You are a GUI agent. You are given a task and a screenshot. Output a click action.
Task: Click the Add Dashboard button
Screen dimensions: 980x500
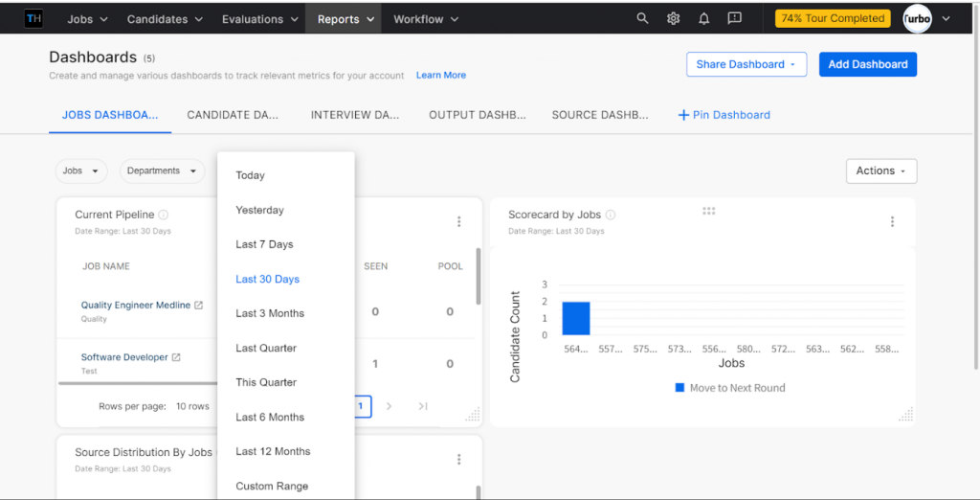867,64
